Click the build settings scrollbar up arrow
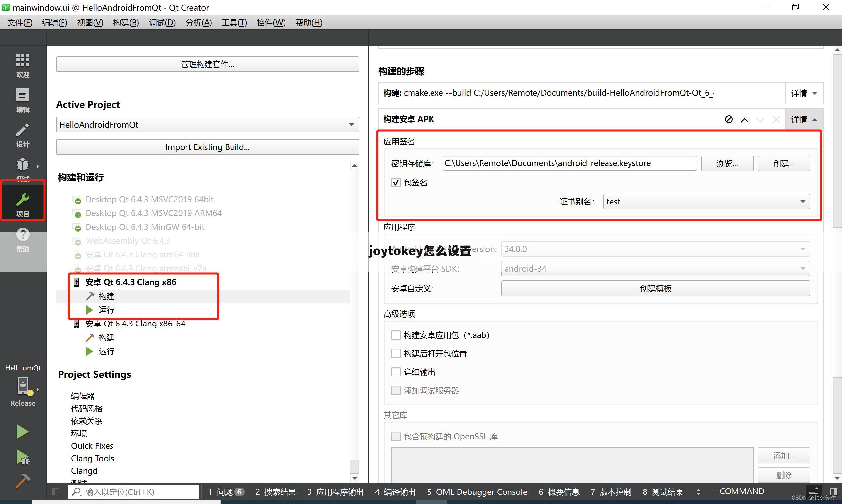This screenshot has width=842, height=504. (837, 50)
